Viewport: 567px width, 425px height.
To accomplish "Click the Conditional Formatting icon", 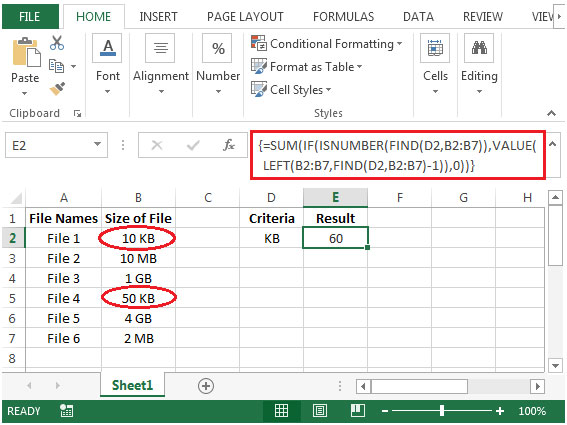I will (259, 43).
